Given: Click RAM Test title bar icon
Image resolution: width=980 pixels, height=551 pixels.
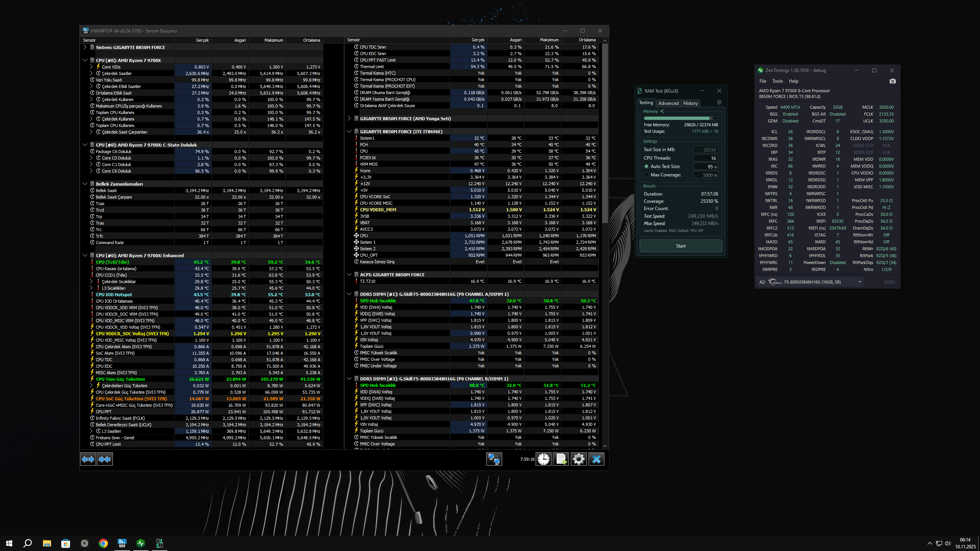Looking at the screenshot, I should pos(640,91).
